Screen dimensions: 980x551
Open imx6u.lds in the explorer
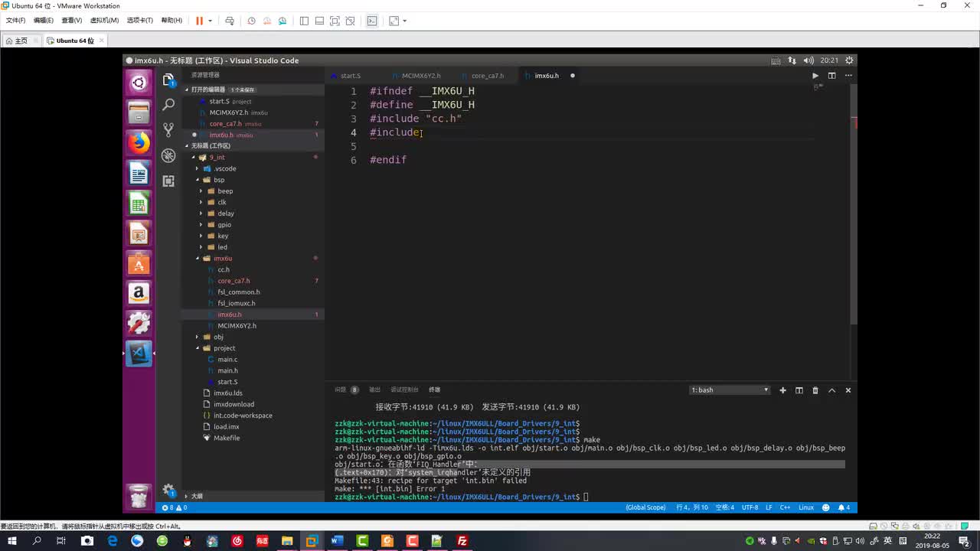[x=227, y=393]
